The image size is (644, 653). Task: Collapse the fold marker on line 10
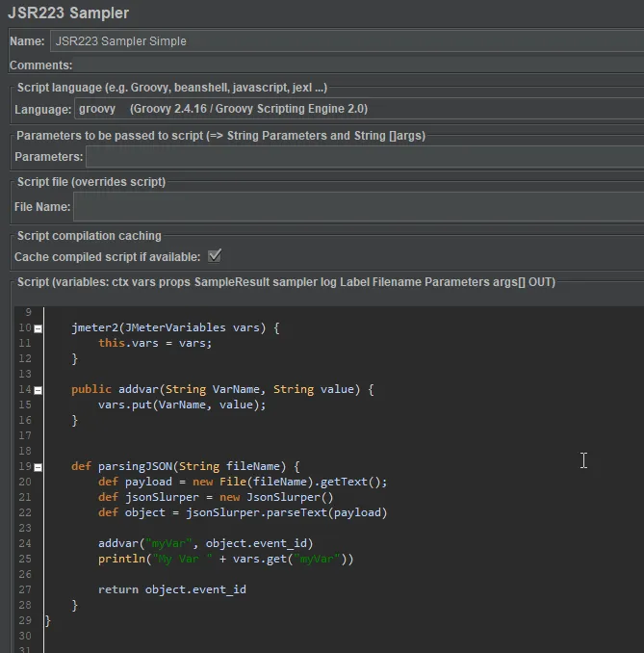tap(38, 328)
